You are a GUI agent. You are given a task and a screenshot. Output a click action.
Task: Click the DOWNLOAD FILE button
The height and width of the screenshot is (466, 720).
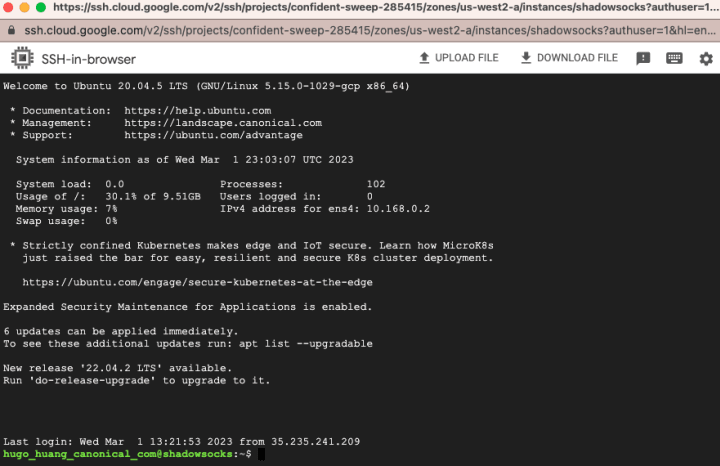tap(569, 58)
